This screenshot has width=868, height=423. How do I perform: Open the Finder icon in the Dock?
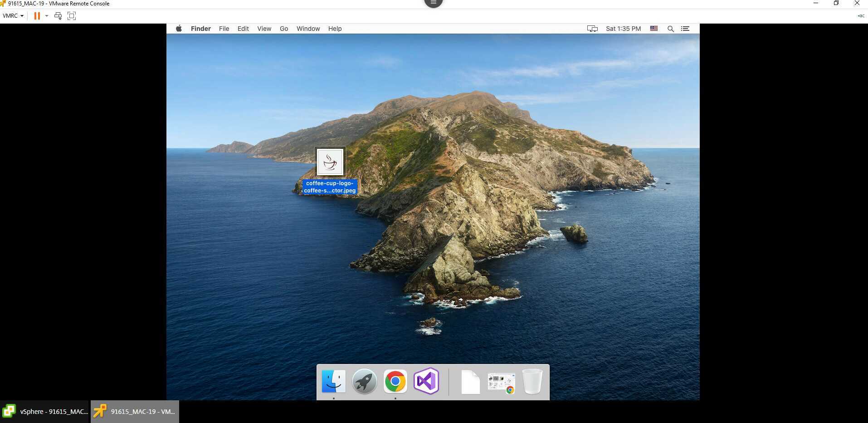(334, 382)
